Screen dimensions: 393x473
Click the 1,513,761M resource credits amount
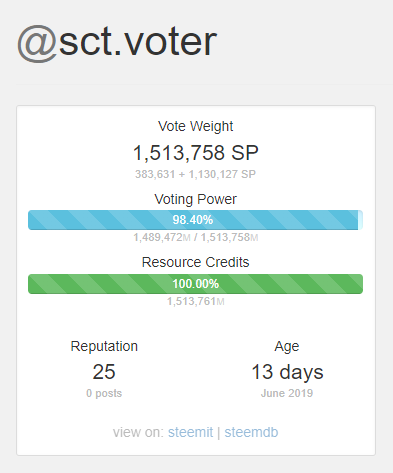coord(196,301)
